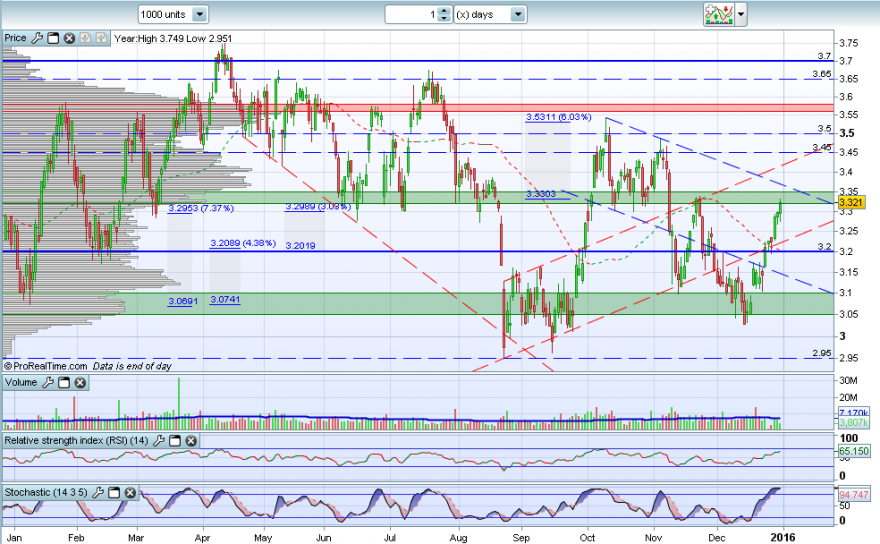Click the 3.0691 measurement label
The width and height of the screenshot is (880, 544).
tap(183, 301)
